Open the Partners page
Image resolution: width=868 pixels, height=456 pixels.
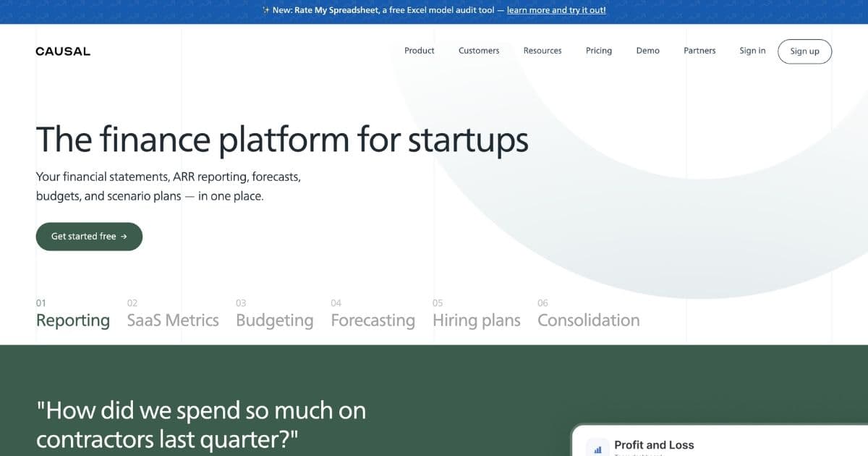(699, 51)
